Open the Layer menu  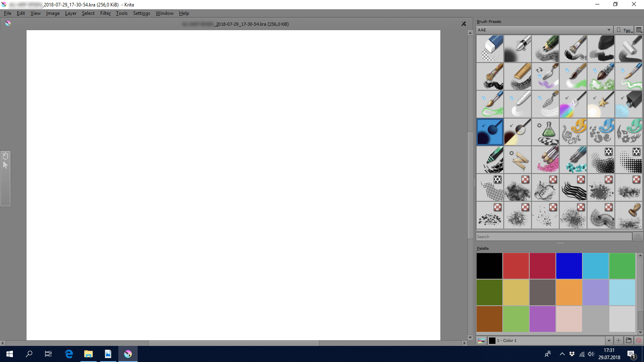point(71,13)
